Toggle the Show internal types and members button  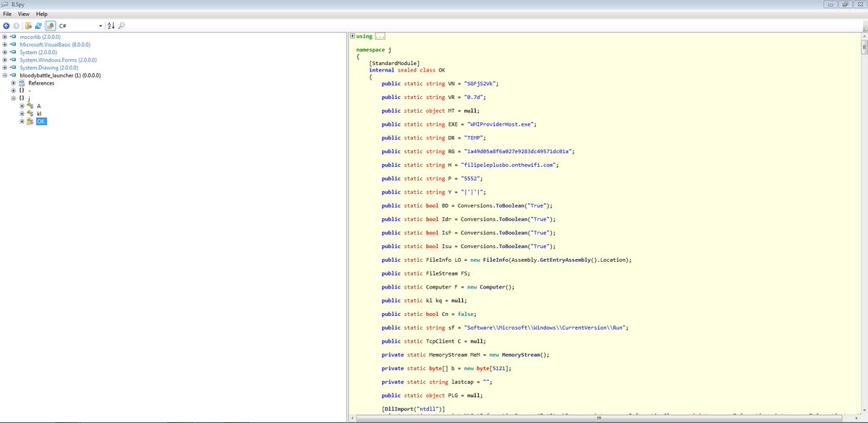[51, 26]
